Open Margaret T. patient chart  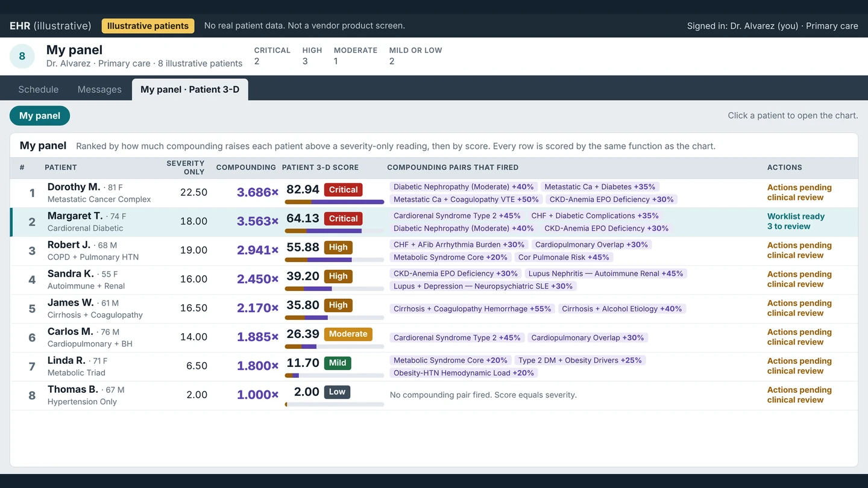434,222
